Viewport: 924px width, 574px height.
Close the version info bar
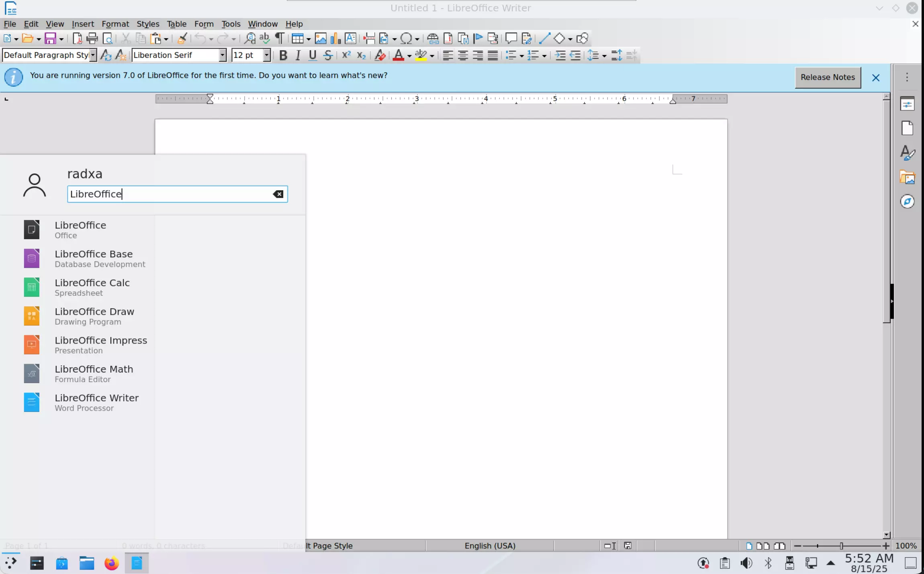(x=876, y=78)
